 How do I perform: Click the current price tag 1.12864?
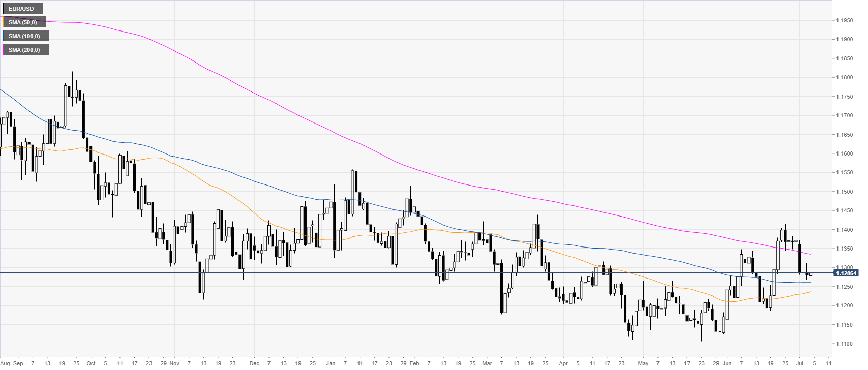coord(846,273)
